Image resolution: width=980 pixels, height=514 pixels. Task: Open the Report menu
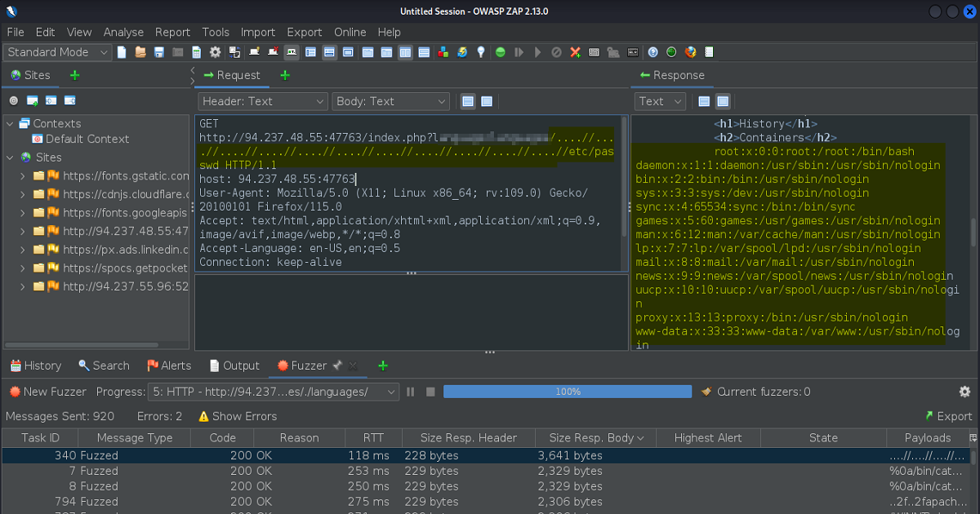(x=172, y=32)
